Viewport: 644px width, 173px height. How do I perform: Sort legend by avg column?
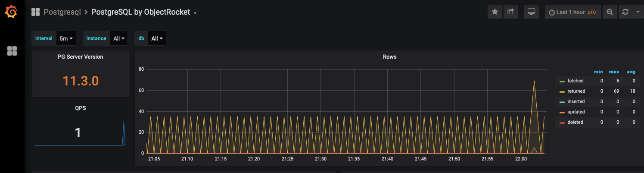(x=631, y=72)
